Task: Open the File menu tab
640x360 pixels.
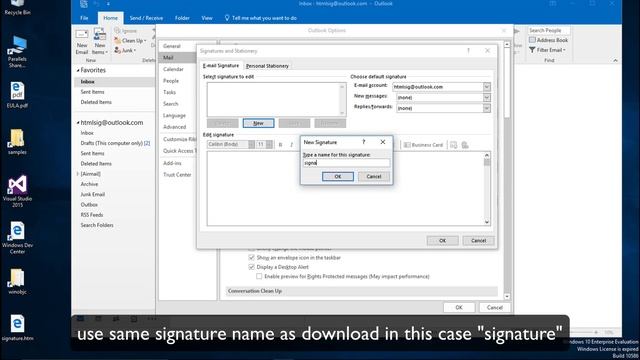Action: click(x=84, y=18)
